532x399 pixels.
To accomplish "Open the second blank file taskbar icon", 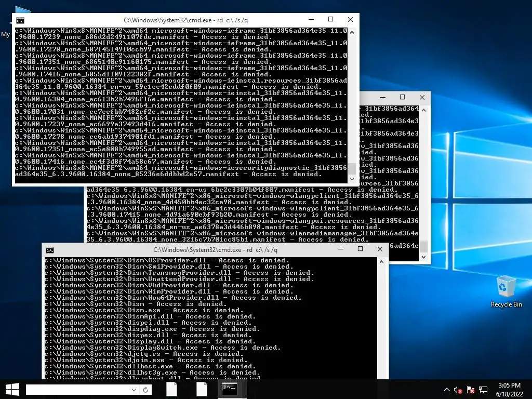I will click(x=202, y=389).
